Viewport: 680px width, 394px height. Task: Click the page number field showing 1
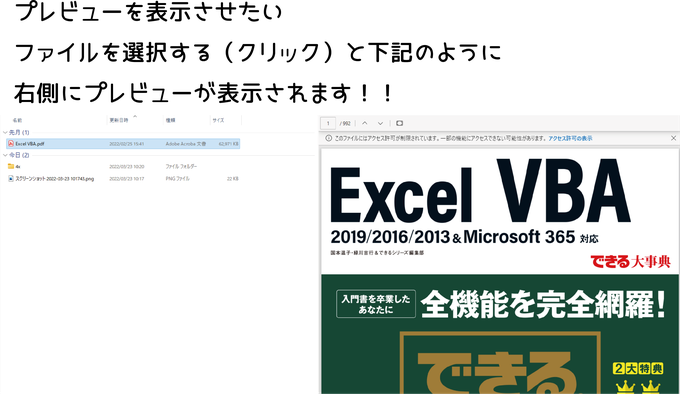(328, 124)
